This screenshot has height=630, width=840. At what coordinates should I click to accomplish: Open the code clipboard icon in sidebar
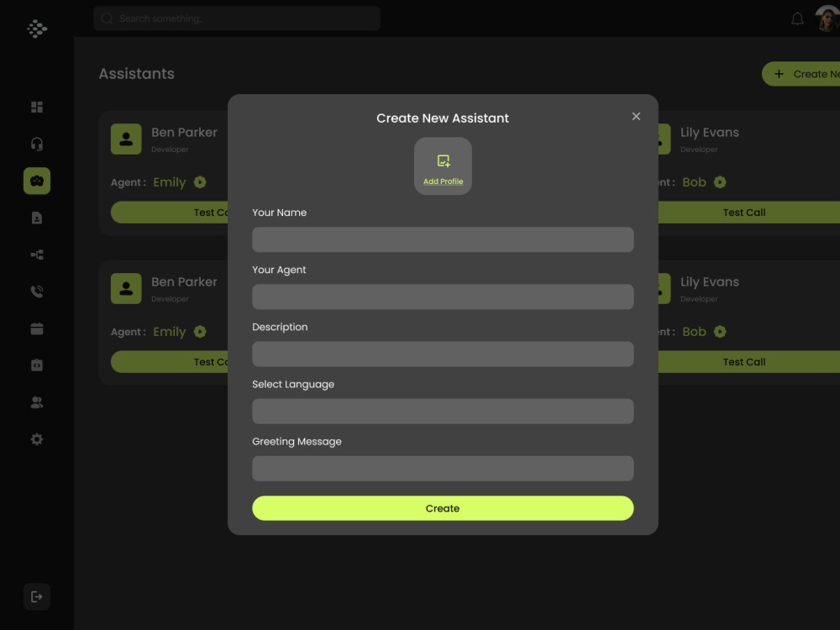pyautogui.click(x=37, y=365)
